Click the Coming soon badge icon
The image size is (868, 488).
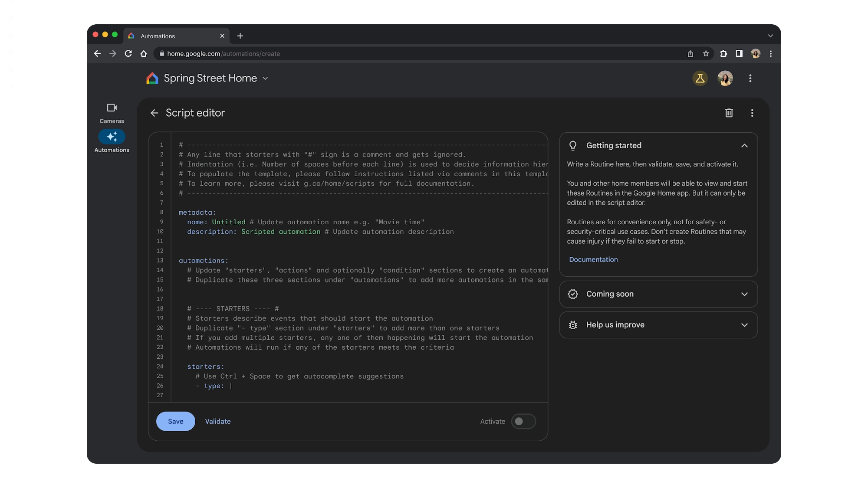pyautogui.click(x=573, y=294)
